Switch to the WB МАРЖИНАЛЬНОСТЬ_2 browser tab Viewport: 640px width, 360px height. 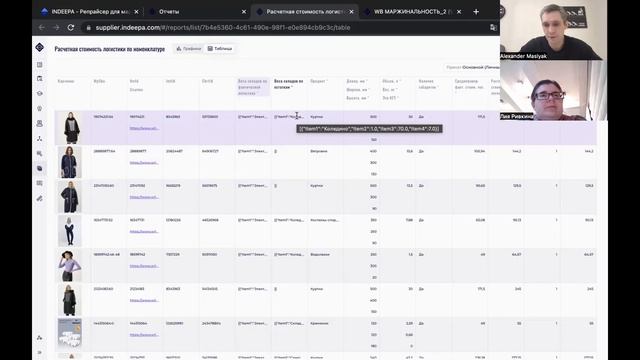pyautogui.click(x=412, y=12)
